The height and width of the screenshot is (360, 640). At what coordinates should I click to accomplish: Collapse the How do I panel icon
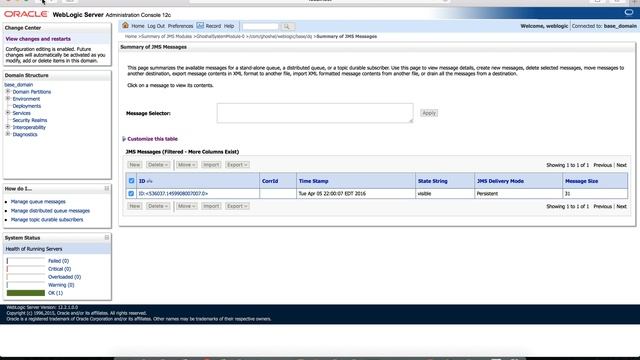pyautogui.click(x=107, y=189)
